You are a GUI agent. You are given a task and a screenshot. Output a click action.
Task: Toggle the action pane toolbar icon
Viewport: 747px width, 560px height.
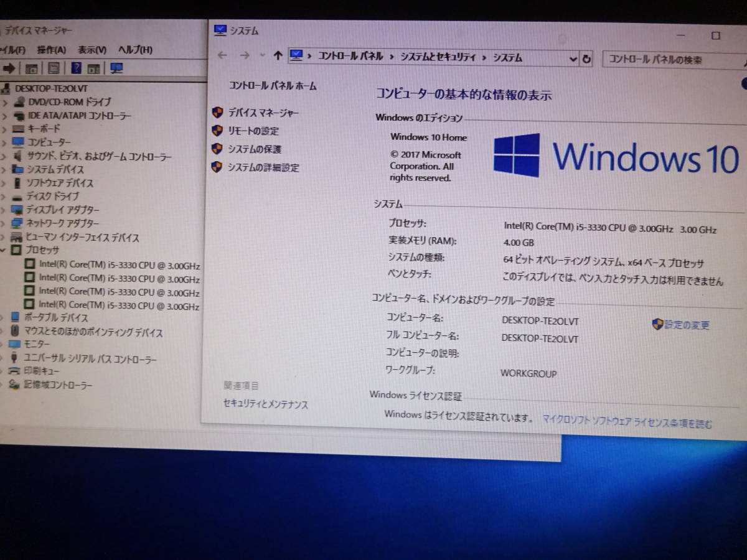[93, 68]
